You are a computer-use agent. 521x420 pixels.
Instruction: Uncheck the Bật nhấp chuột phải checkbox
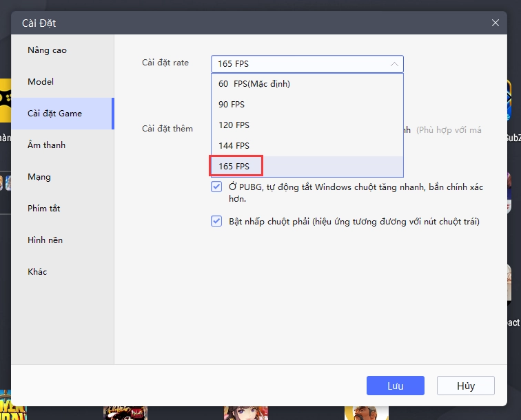pos(216,222)
